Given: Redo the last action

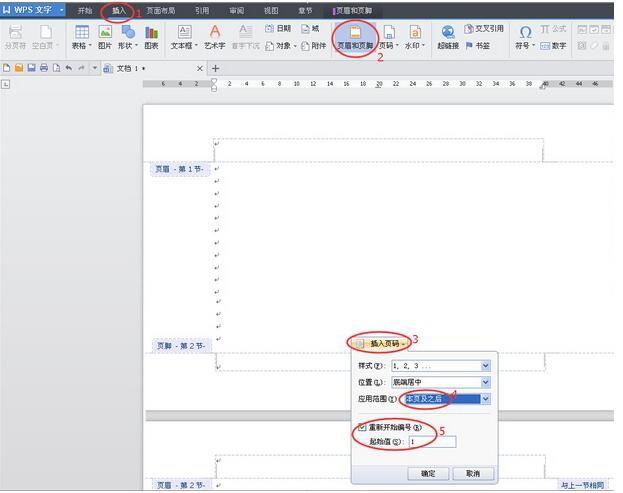Looking at the screenshot, I should (x=81, y=68).
